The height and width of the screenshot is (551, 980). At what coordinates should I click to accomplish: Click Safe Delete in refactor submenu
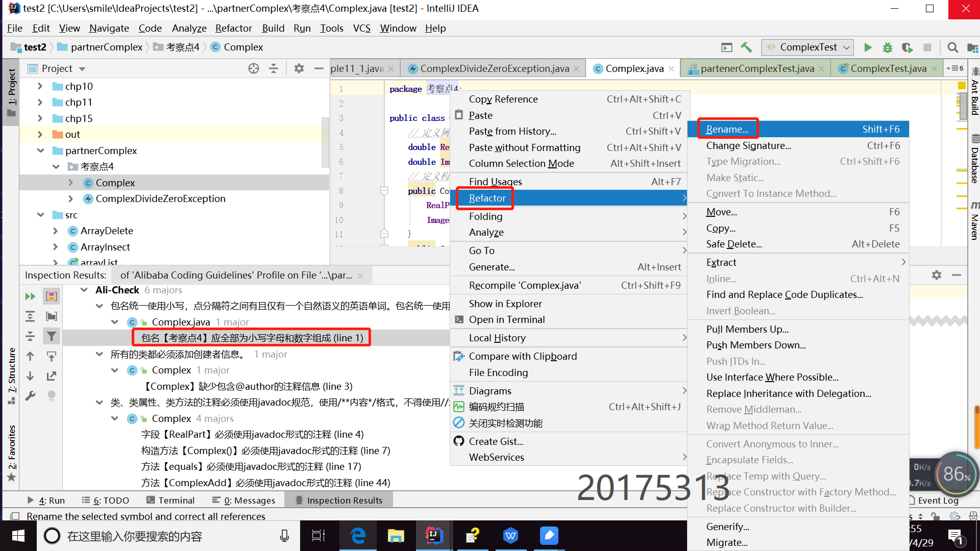click(x=798, y=244)
